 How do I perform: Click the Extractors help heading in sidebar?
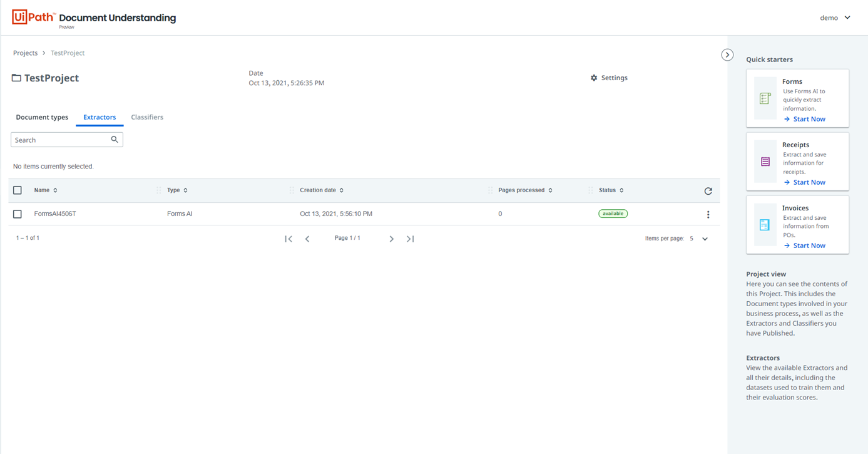[x=763, y=358]
